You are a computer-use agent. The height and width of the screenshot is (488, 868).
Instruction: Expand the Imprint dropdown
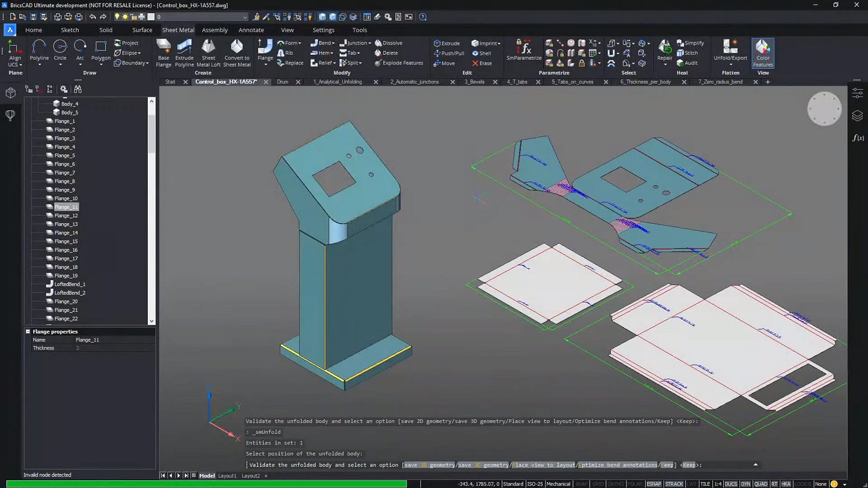coord(486,43)
